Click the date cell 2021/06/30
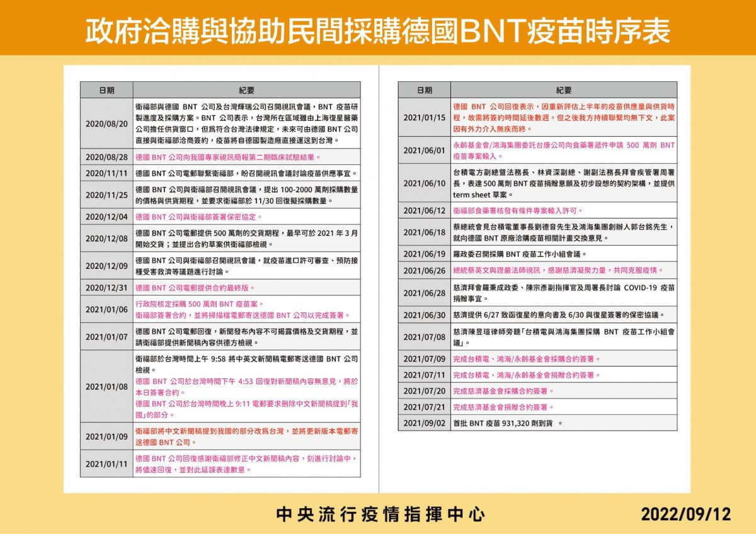The width and height of the screenshot is (756, 534). tap(424, 315)
